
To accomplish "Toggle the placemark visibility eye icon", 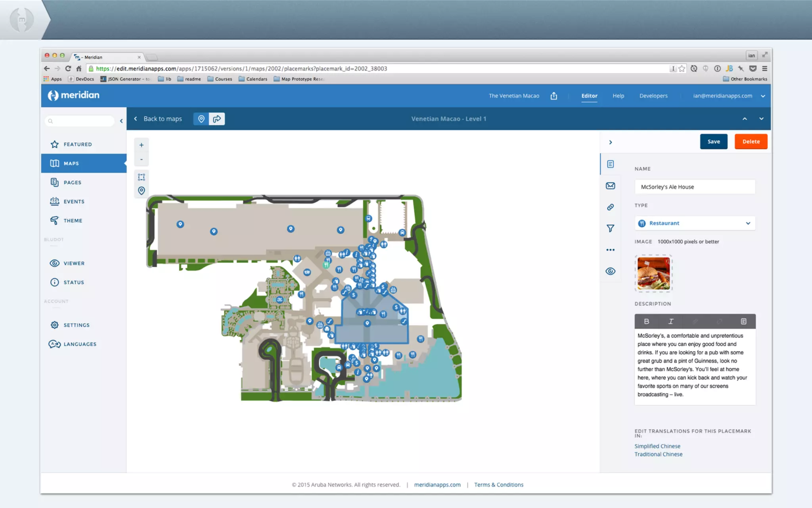I will point(610,271).
